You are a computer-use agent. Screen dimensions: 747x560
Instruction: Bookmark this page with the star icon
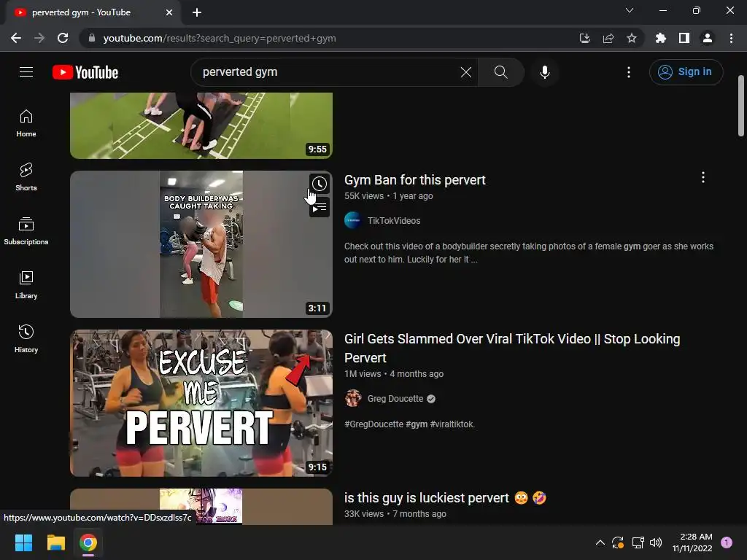[632, 38]
